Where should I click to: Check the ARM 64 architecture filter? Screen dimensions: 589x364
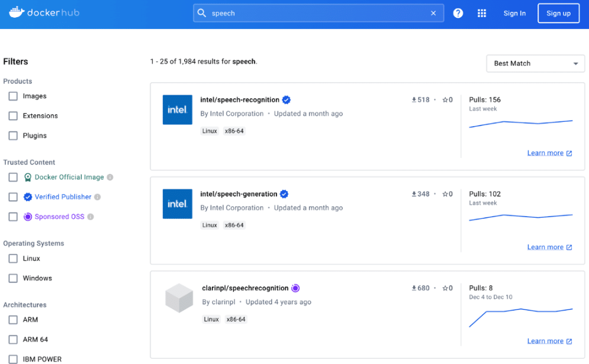13,340
